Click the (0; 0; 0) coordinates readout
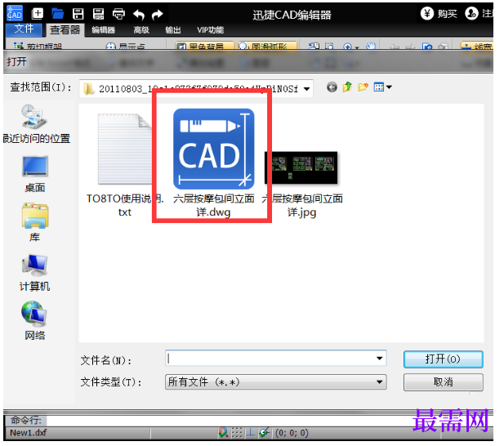504x446 pixels. (x=292, y=433)
